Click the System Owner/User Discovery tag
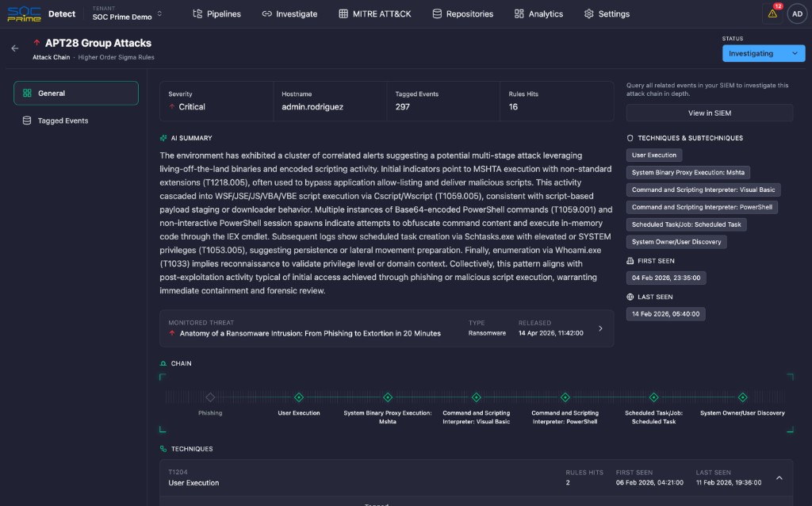 pos(676,242)
